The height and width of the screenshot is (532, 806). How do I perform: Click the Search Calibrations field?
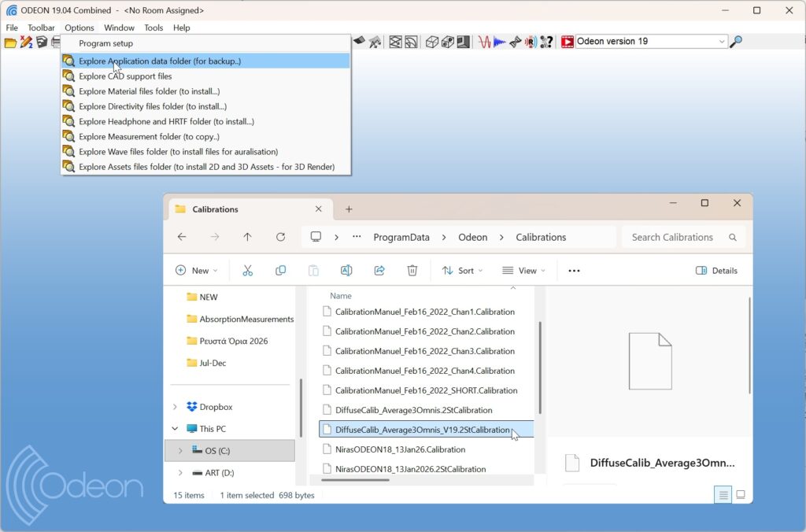pos(673,237)
